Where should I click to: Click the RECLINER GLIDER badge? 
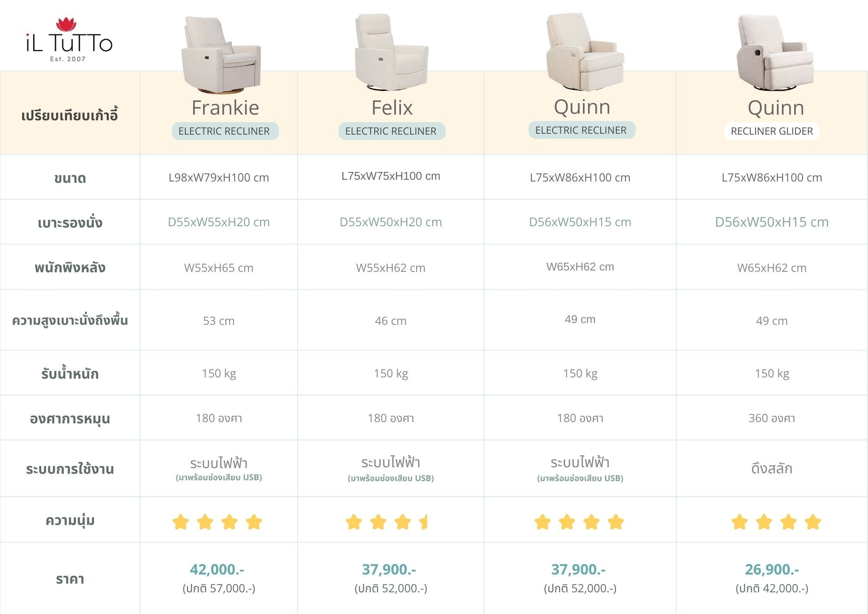[772, 131]
